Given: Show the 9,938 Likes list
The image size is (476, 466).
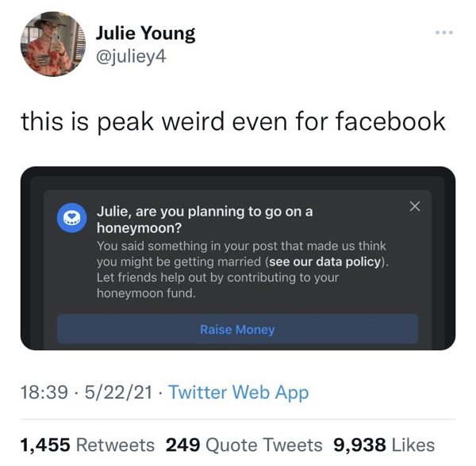Looking at the screenshot, I should coord(384,445).
